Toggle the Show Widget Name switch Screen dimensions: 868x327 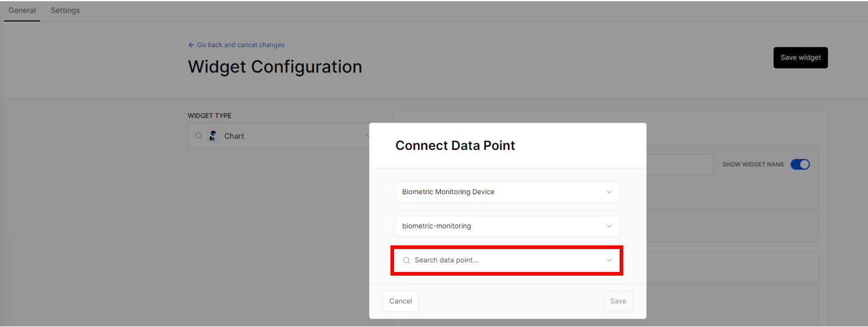tap(800, 164)
